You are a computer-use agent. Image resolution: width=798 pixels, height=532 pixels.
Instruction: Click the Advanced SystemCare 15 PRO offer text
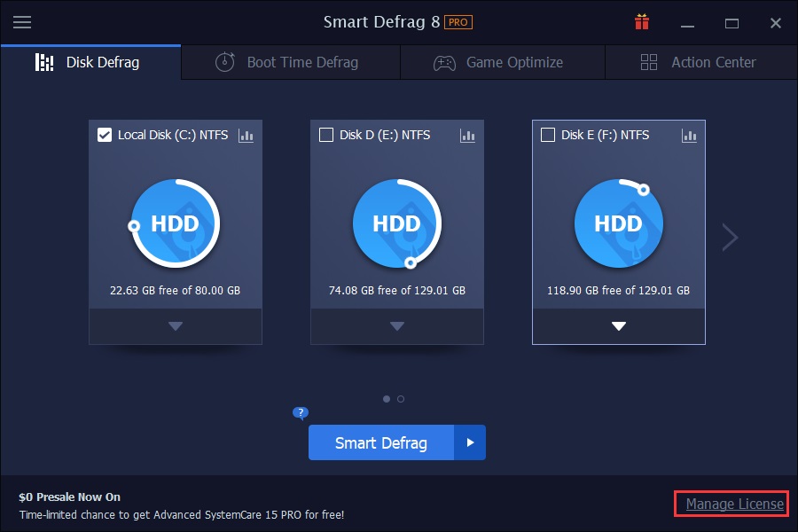[x=182, y=514]
